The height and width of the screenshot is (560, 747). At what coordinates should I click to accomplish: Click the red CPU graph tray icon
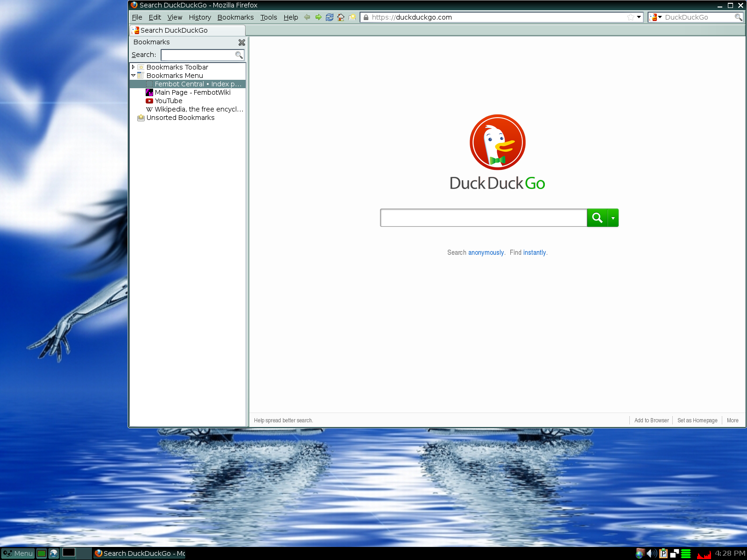[704, 553]
